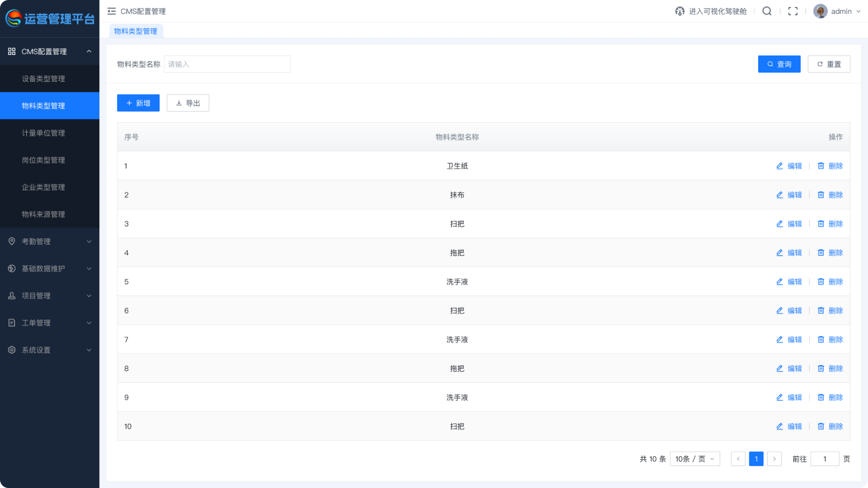
Task: Click the 考勤管理 location pin icon
Action: [x=12, y=241]
